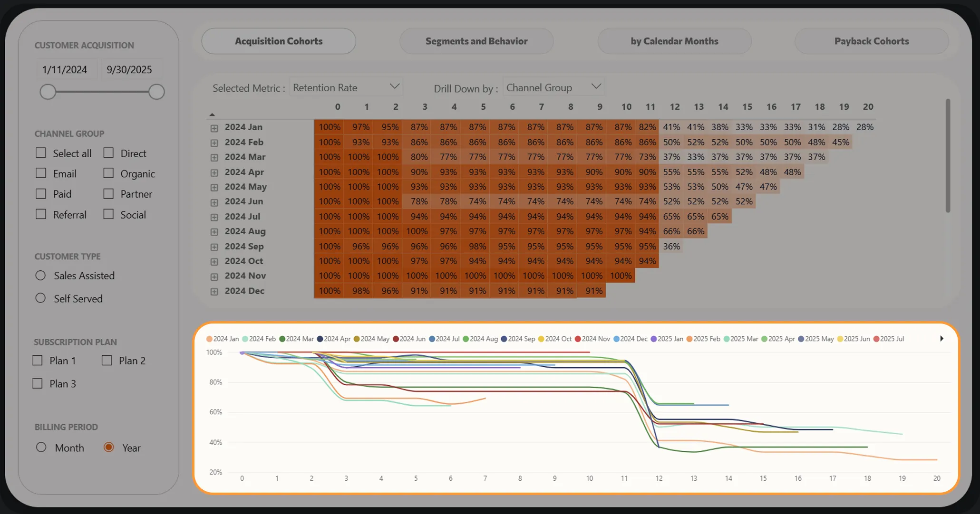This screenshot has height=514, width=980.
Task: Select the 2025 Jul legend marker
Action: tap(876, 339)
